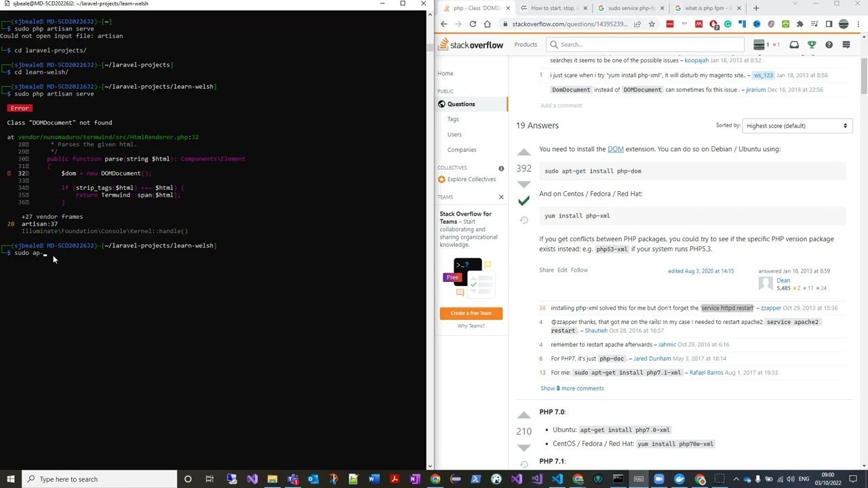Screen dimensions: 868x488
Task: Open Windows Start menu
Action: click(11, 479)
